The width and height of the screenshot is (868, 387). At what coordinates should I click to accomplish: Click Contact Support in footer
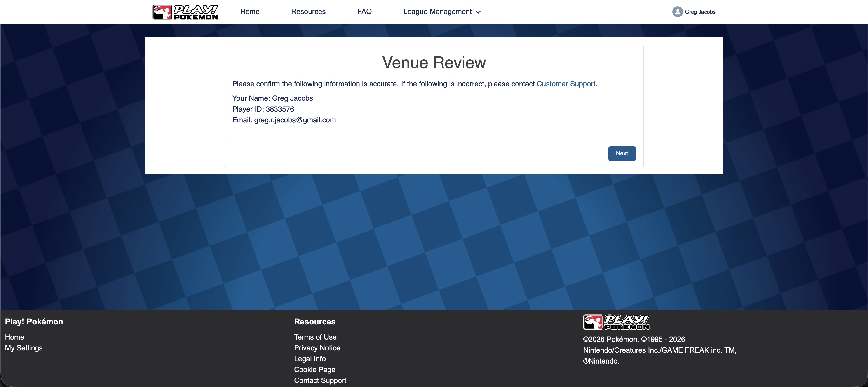[320, 380]
